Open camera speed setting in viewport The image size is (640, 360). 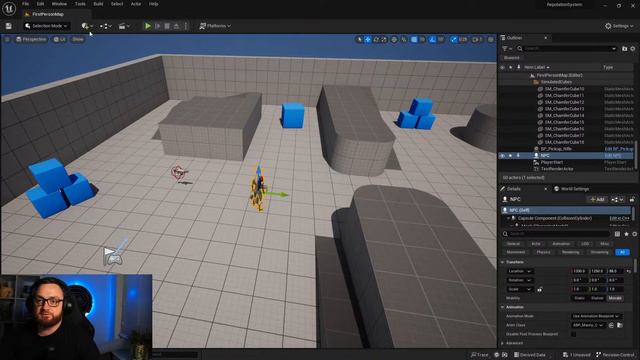coord(477,40)
